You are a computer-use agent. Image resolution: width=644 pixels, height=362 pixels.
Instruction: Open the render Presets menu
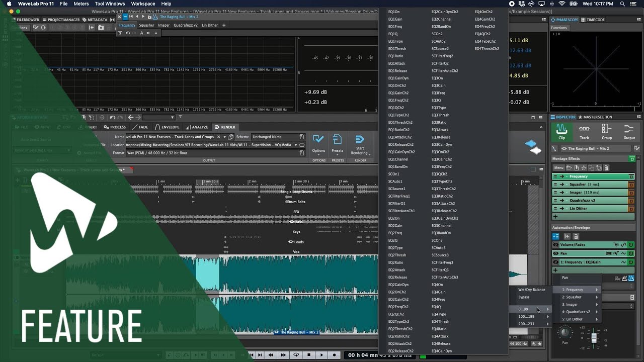(x=338, y=144)
